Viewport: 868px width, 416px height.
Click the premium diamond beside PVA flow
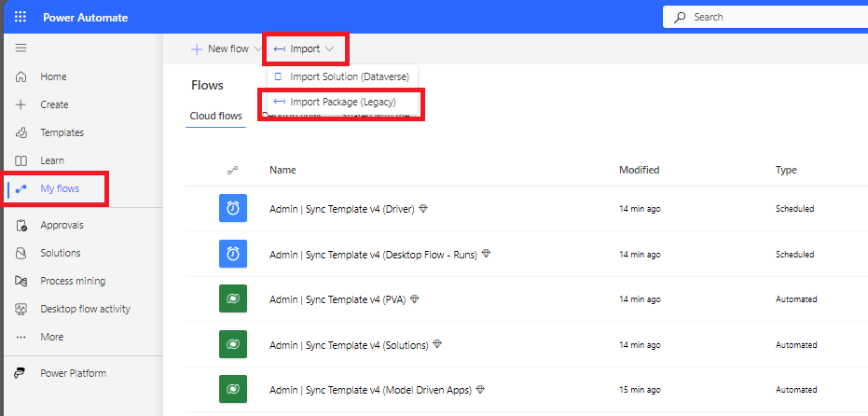click(x=415, y=299)
